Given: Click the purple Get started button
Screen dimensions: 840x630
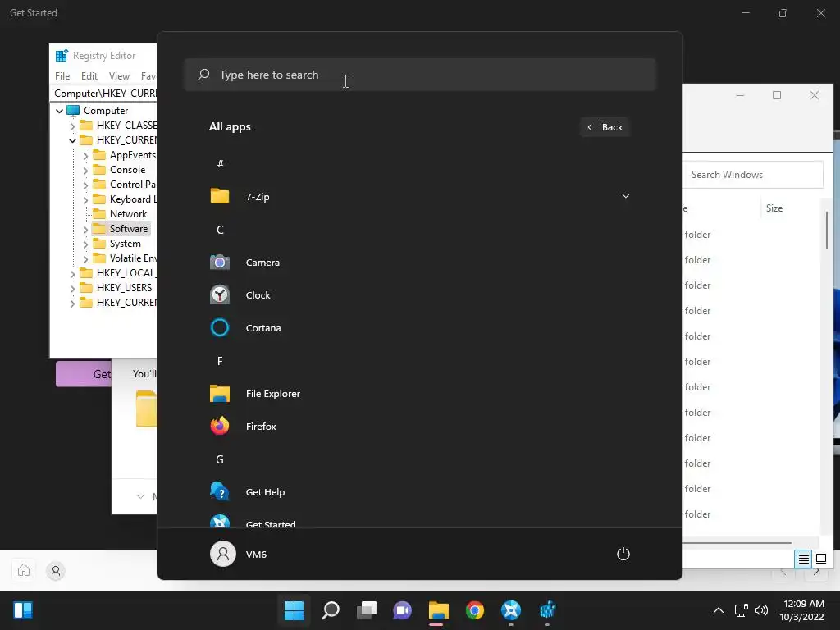Looking at the screenshot, I should point(84,374).
